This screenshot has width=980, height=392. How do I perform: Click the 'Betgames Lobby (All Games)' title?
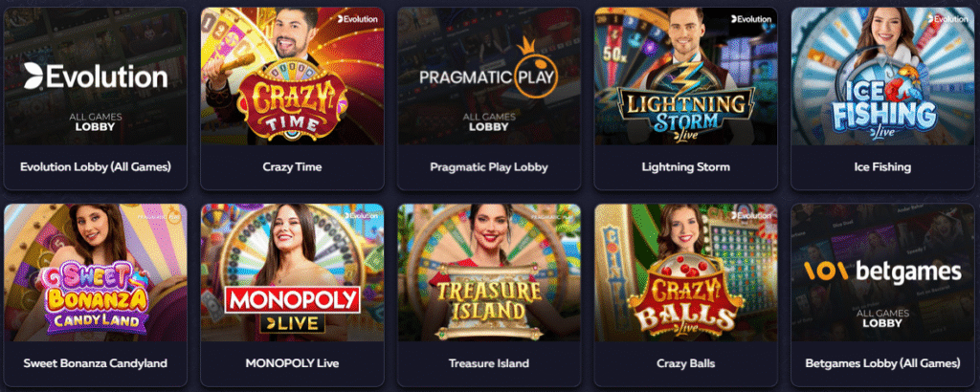(x=882, y=363)
